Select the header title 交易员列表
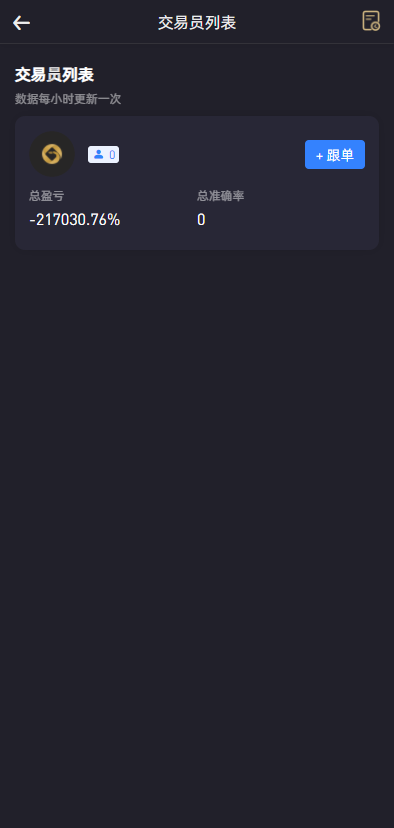This screenshot has width=394, height=828. click(x=197, y=23)
